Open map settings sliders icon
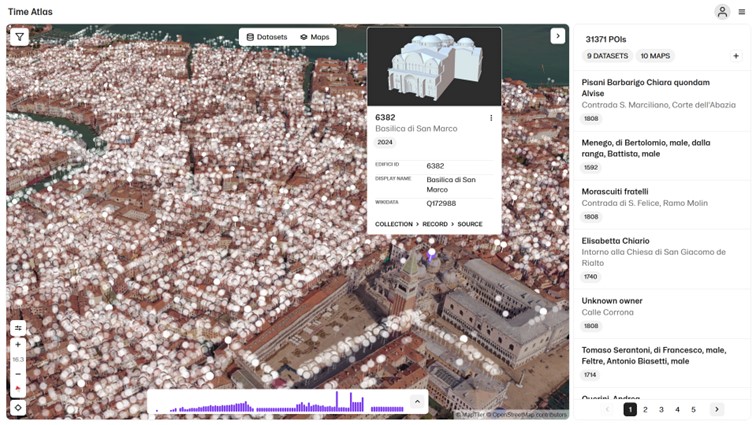Viewport: 756px width, 425px height. pyautogui.click(x=18, y=328)
